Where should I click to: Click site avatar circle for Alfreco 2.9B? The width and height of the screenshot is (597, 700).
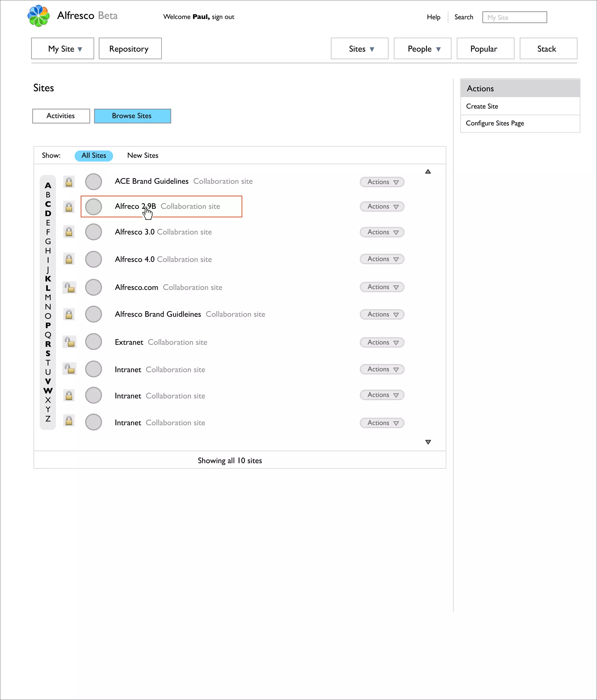[94, 207]
